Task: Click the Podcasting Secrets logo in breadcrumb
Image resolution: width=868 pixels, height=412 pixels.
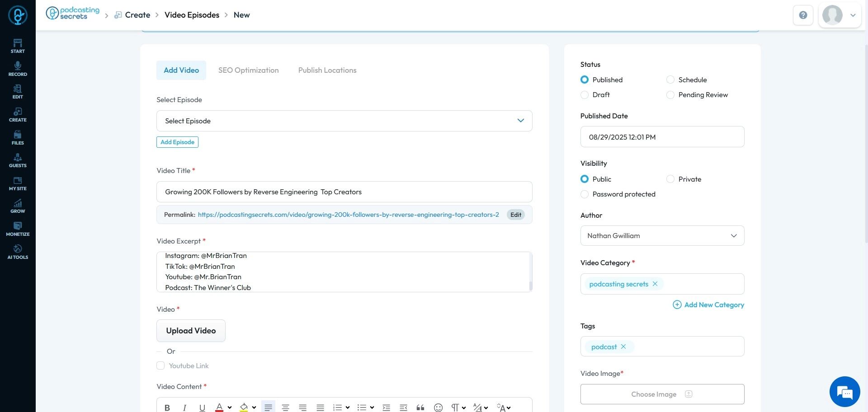Action: click(x=73, y=14)
